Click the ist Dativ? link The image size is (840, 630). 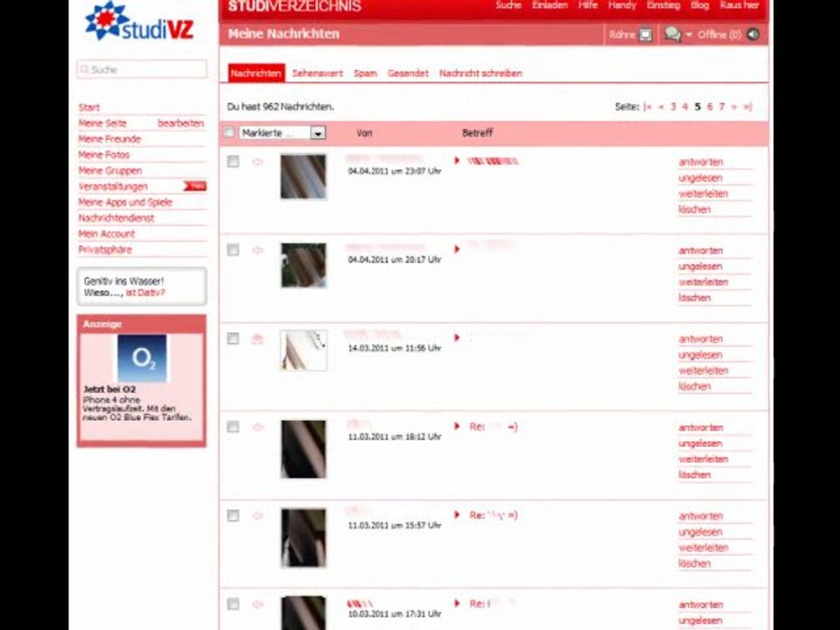[x=145, y=293]
